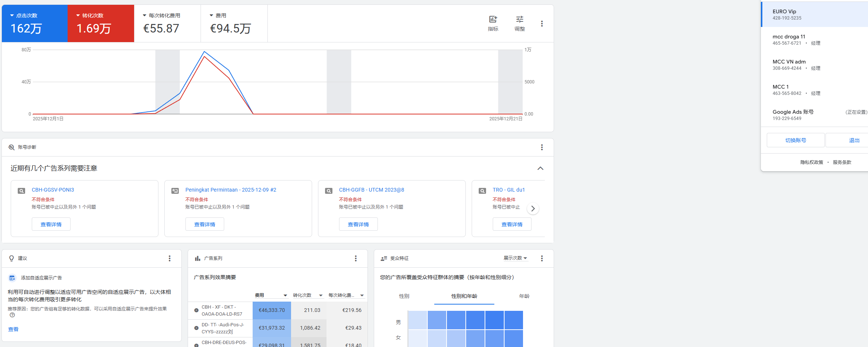
Task: Click the search icon on CBH-GGSV-PONI3 card
Action: pos(21,191)
